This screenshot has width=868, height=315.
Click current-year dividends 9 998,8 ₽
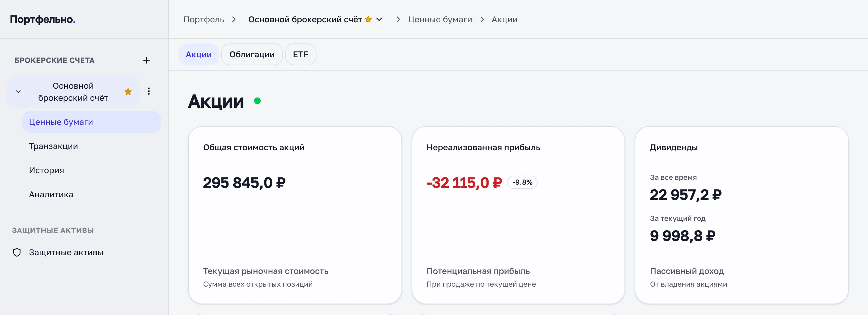click(683, 236)
